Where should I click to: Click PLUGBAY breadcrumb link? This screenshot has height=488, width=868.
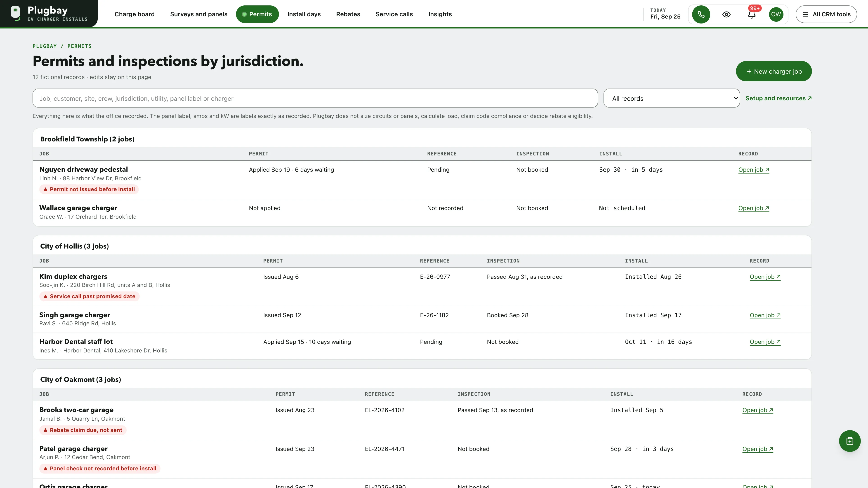pyautogui.click(x=45, y=46)
